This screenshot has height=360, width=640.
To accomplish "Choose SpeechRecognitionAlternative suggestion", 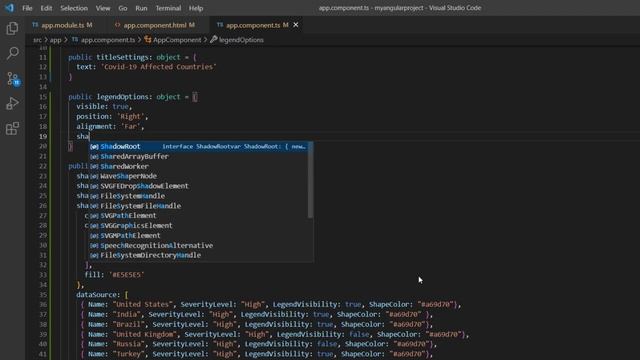I will pyautogui.click(x=199, y=245).
